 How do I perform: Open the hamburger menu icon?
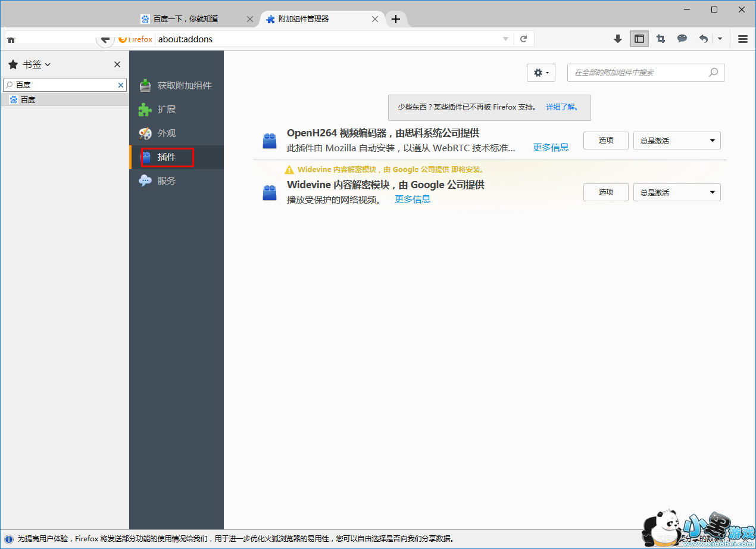tap(742, 39)
